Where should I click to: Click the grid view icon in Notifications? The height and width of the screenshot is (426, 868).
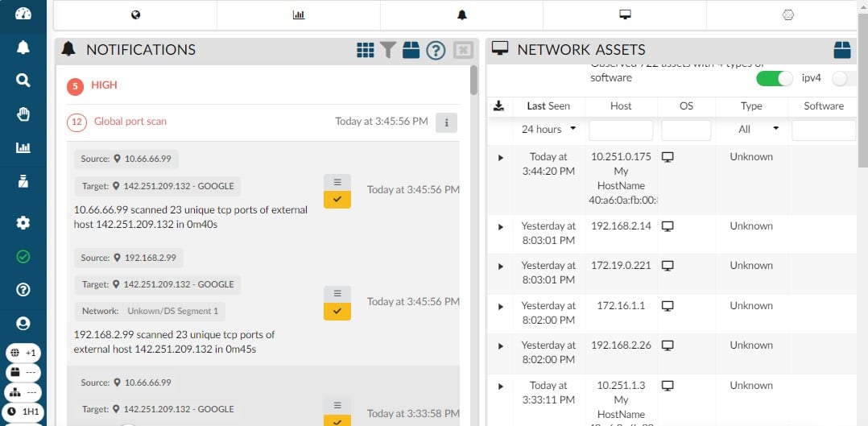[x=366, y=50]
